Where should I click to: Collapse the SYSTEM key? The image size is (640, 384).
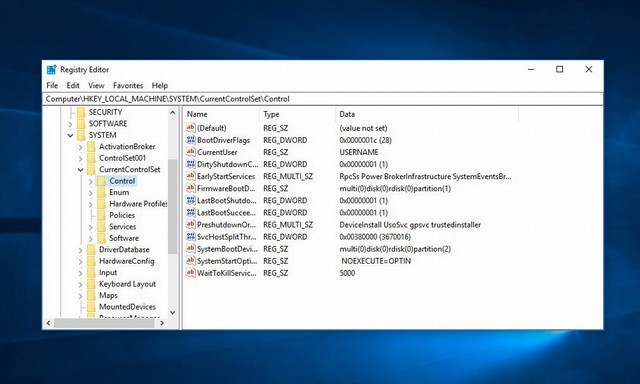click(x=70, y=135)
